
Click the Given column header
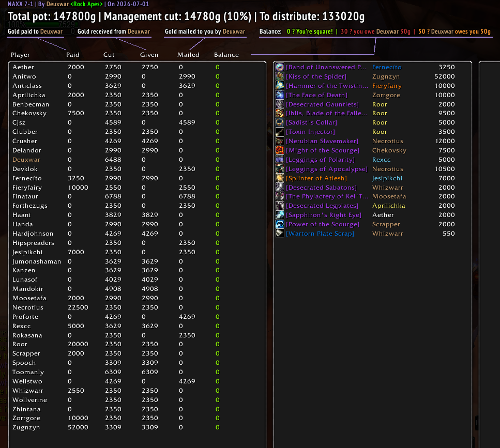(x=149, y=55)
